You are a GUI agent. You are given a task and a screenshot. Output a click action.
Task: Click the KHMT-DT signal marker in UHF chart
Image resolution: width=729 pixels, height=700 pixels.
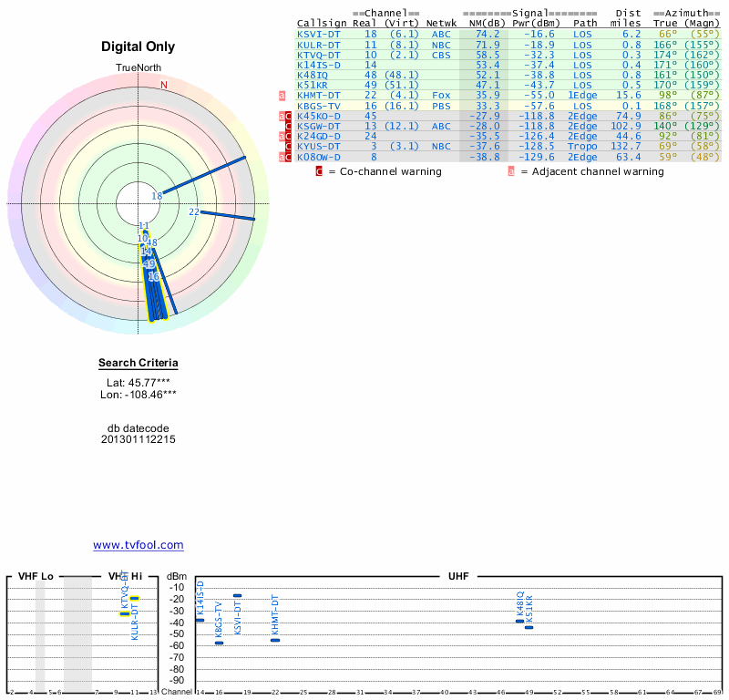(x=275, y=640)
